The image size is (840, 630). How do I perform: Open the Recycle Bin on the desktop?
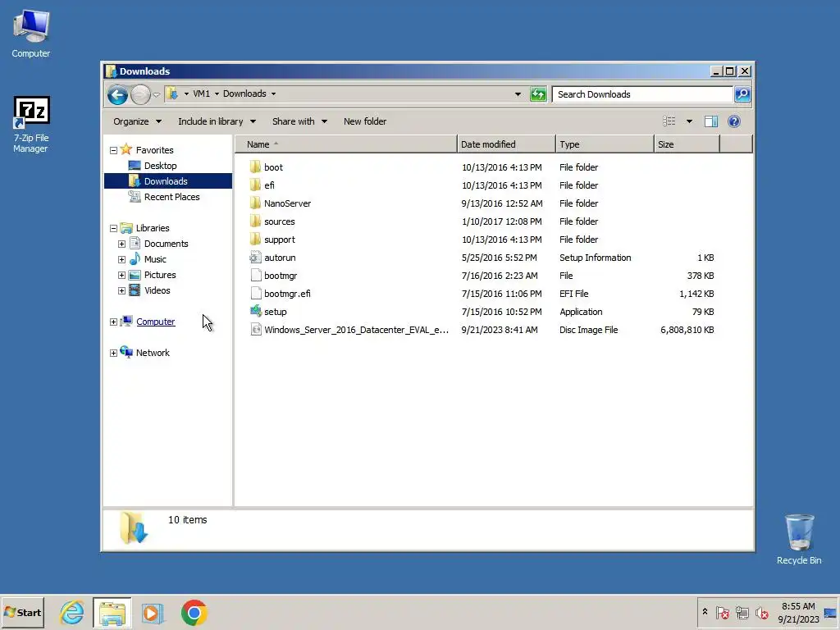tap(799, 539)
